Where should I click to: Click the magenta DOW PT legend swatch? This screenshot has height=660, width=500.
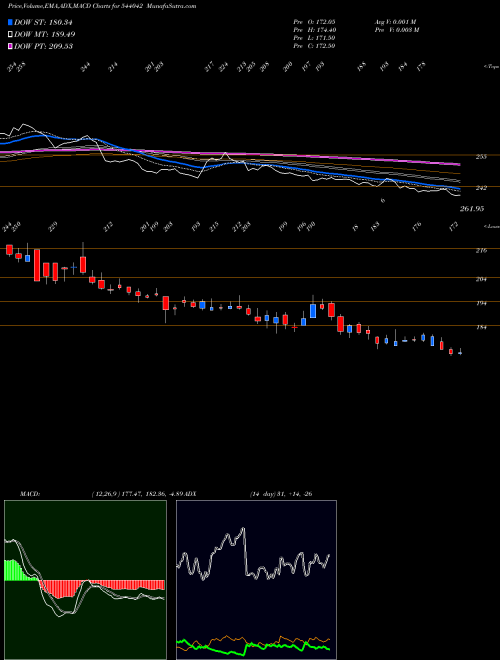coord(10,46)
